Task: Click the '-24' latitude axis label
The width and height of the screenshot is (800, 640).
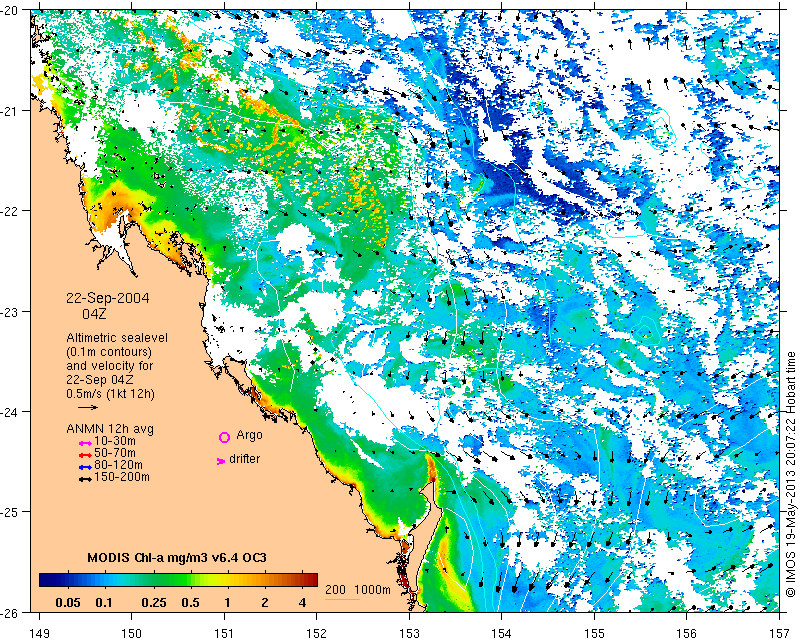Action: tap(10, 411)
